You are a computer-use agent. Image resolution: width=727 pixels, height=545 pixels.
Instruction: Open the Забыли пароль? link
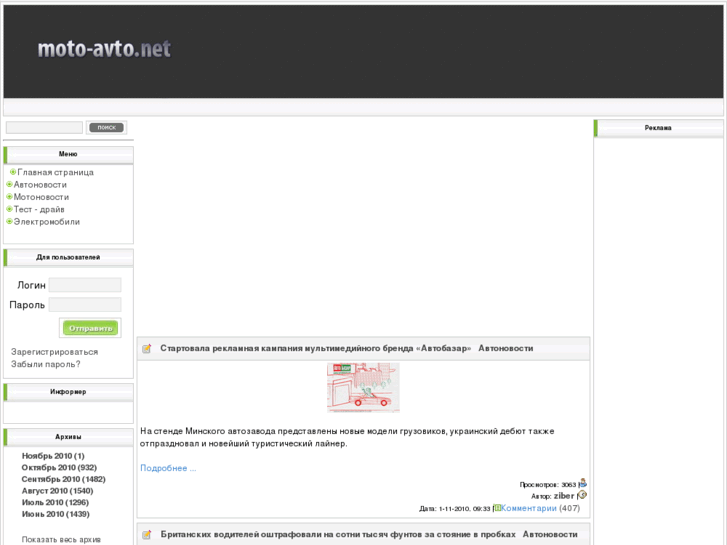coord(46,364)
